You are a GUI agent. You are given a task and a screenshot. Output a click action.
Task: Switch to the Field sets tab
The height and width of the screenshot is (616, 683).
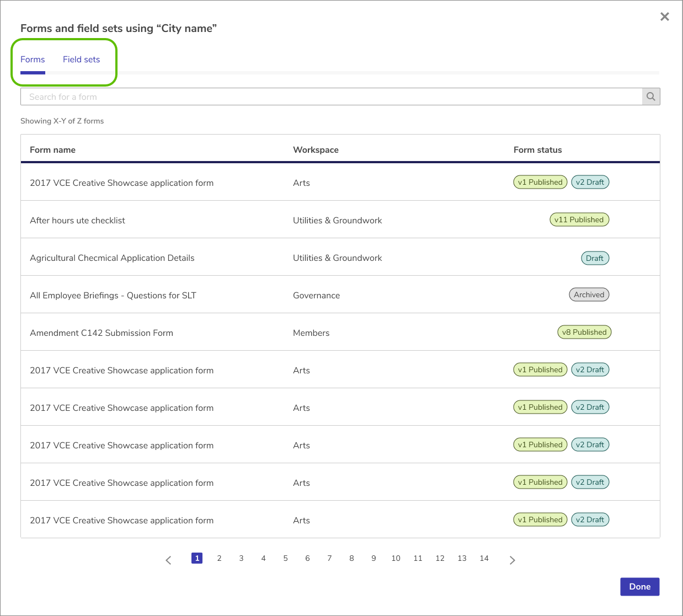(81, 60)
